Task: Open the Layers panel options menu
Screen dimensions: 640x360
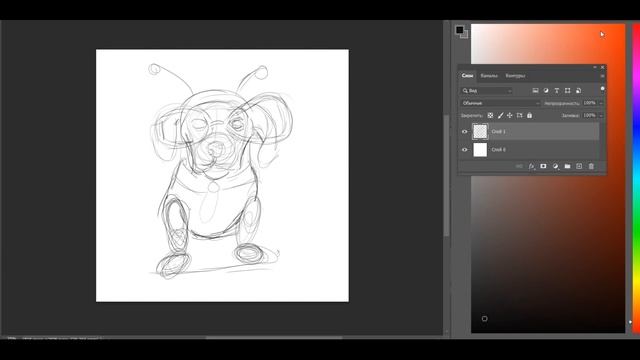Action: click(602, 76)
